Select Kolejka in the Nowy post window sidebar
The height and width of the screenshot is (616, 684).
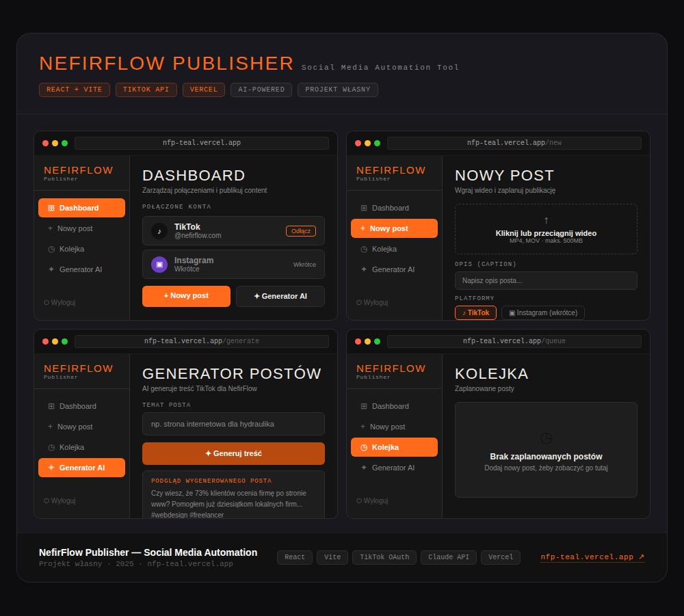[x=394, y=249]
